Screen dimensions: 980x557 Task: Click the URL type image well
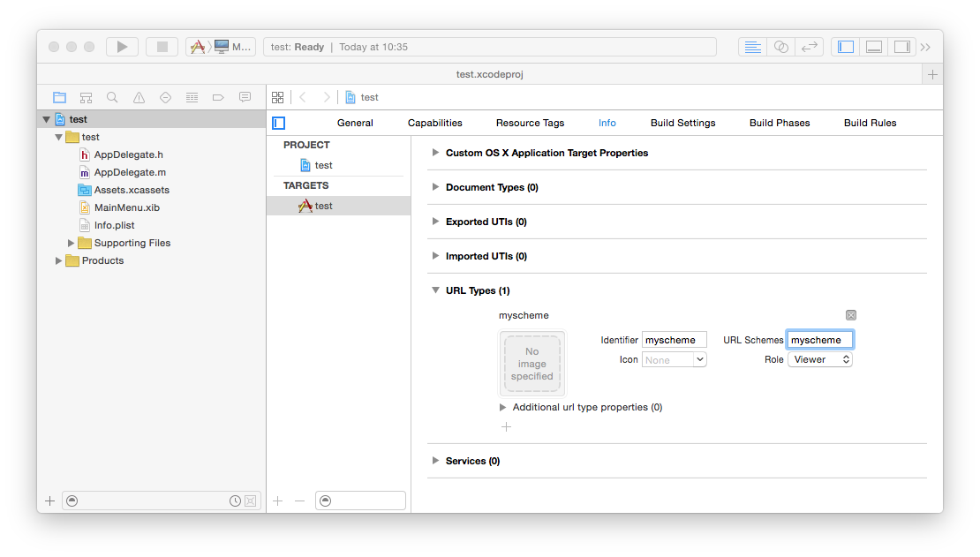(x=531, y=364)
